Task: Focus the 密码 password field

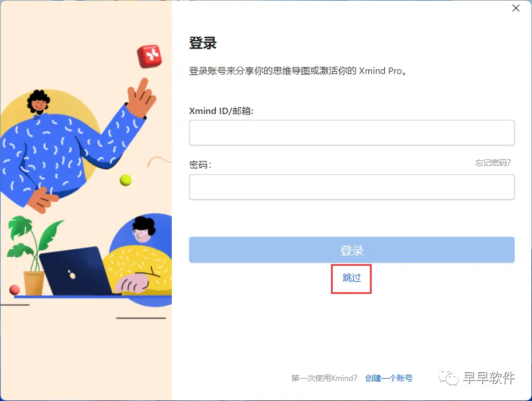Action: [x=352, y=187]
